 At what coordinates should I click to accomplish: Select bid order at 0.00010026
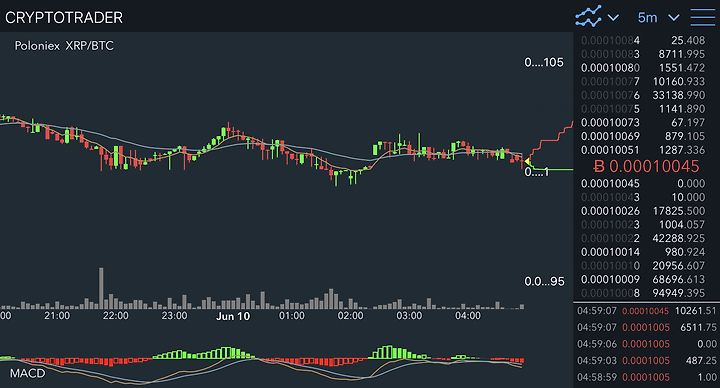point(643,211)
